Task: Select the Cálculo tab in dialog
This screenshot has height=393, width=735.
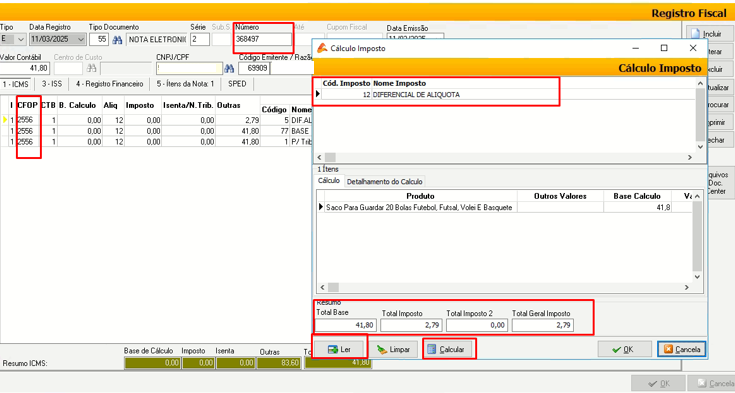Action: 329,181
